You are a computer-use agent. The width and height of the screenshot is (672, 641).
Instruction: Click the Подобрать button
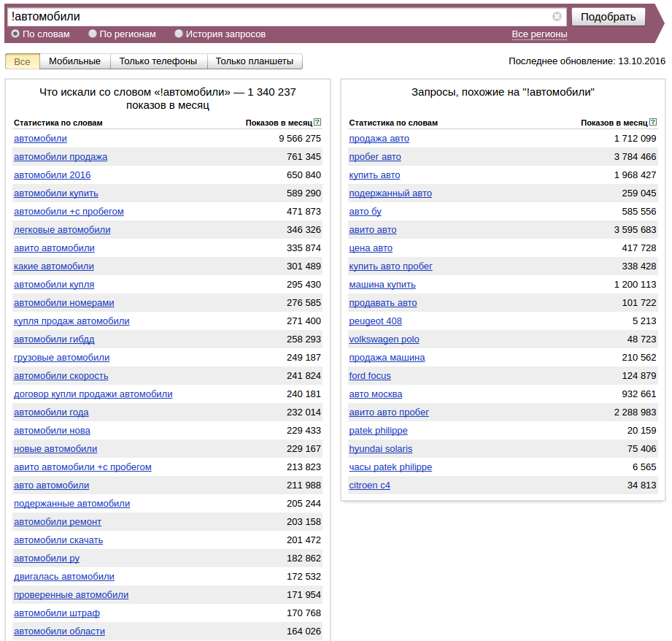[608, 17]
